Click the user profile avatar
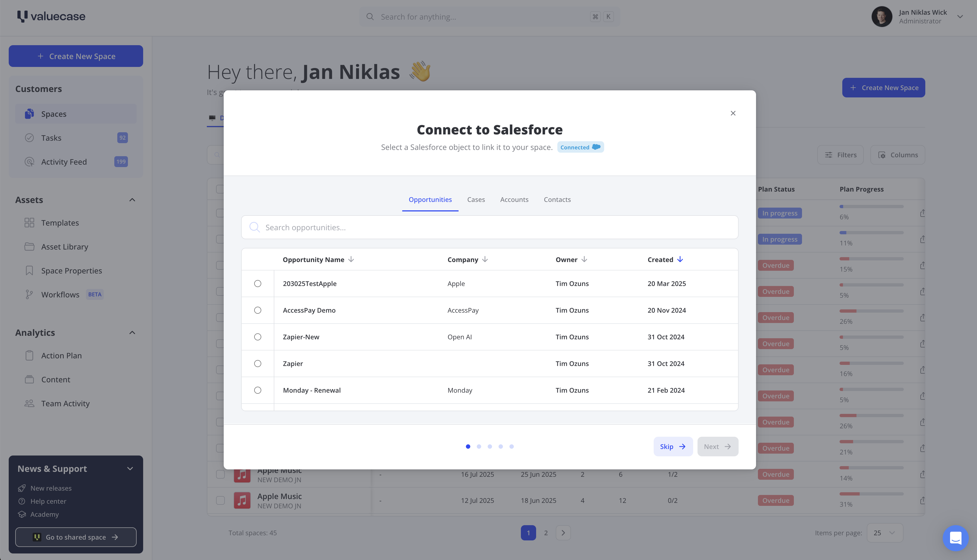Image resolution: width=977 pixels, height=560 pixels. [x=882, y=17]
